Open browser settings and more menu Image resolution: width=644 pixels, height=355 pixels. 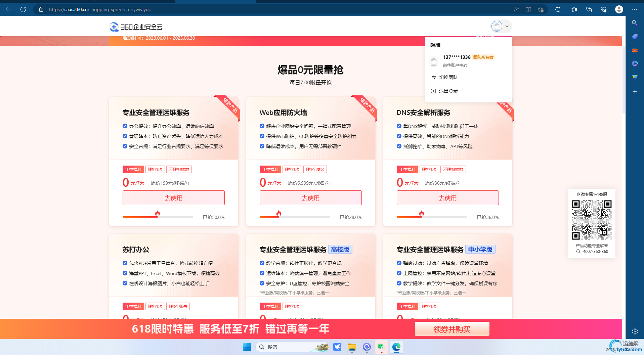point(634,9)
